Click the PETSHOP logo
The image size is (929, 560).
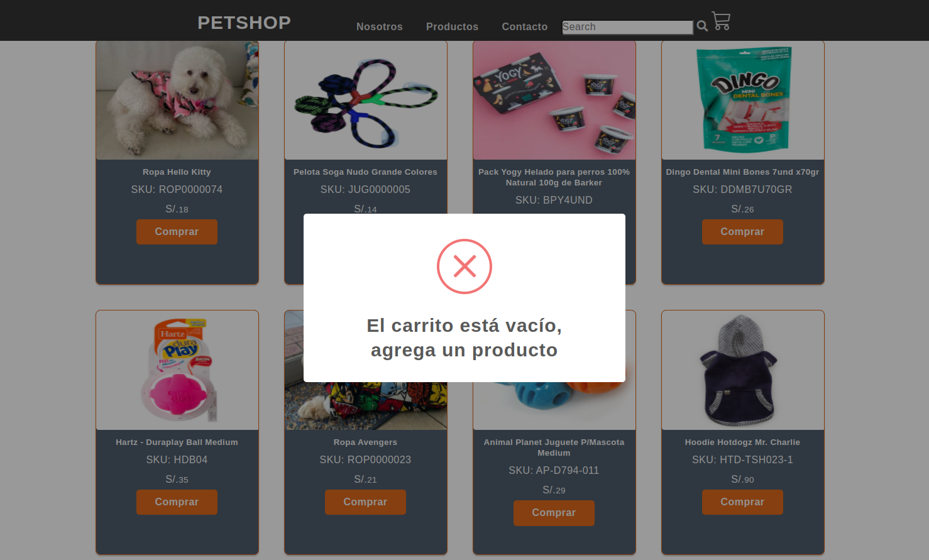tap(244, 23)
